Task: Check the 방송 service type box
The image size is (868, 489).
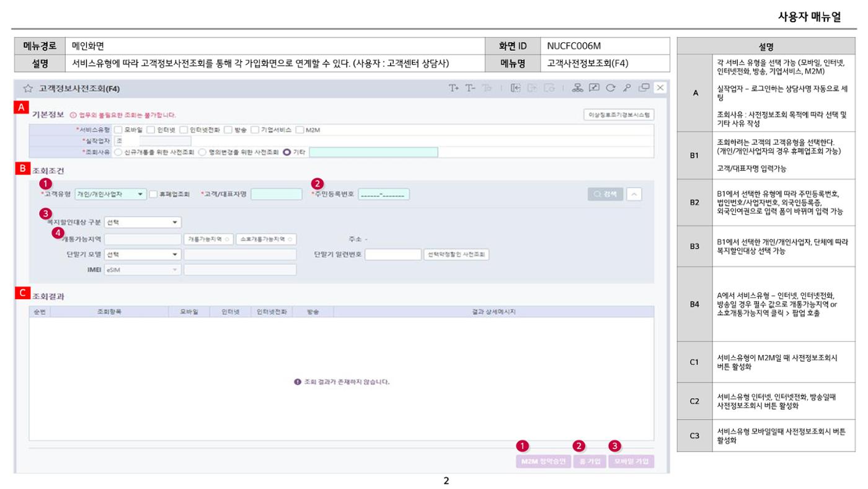Action: [228, 130]
